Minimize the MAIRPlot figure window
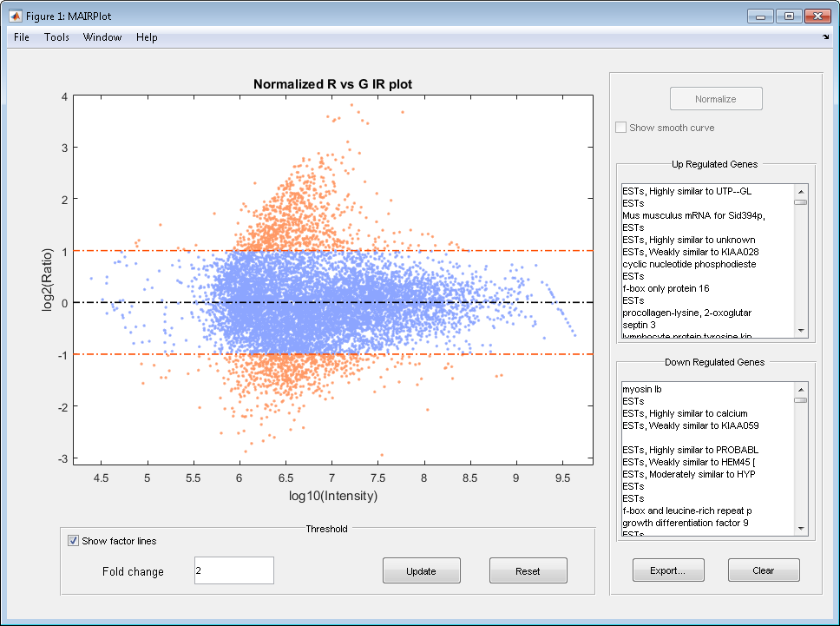The image size is (840, 626). click(760, 16)
